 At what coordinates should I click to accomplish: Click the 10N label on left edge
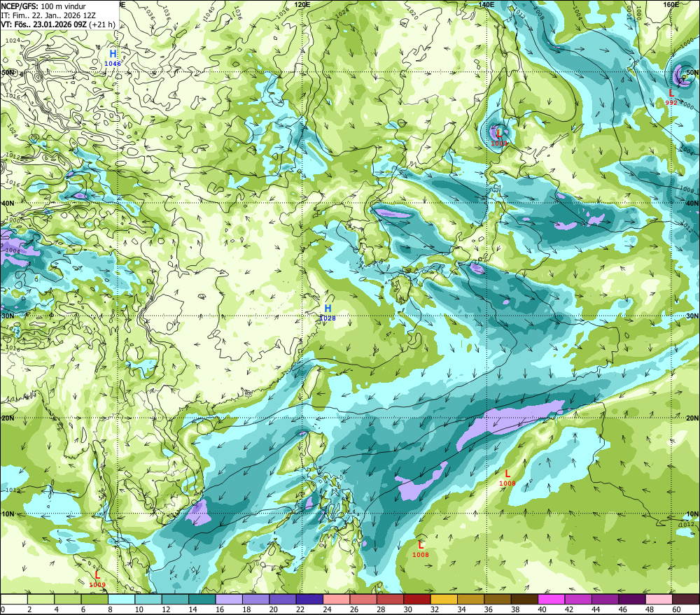click(8, 514)
